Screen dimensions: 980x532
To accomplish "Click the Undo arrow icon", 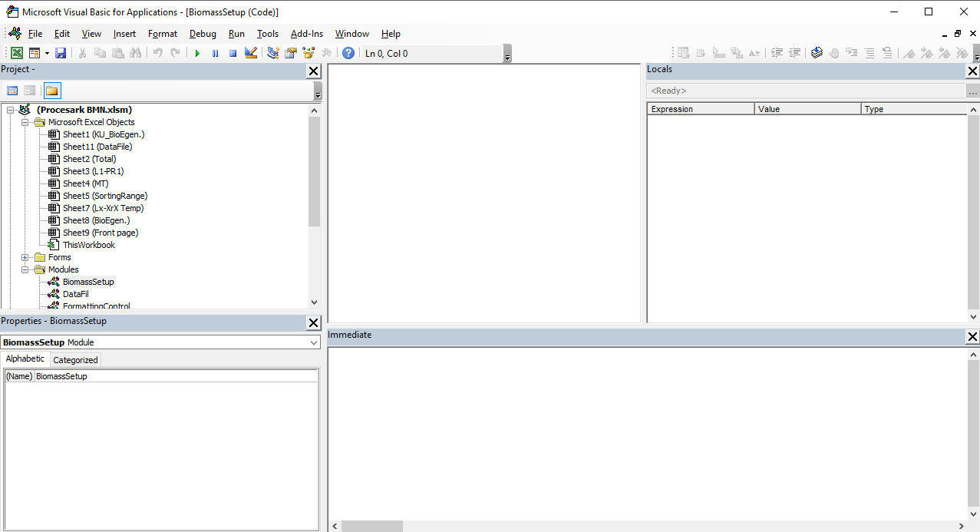I will pyautogui.click(x=157, y=53).
